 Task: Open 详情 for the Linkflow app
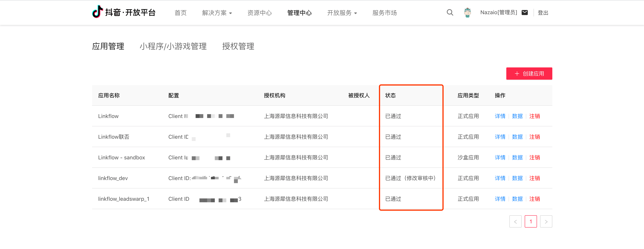(500, 116)
